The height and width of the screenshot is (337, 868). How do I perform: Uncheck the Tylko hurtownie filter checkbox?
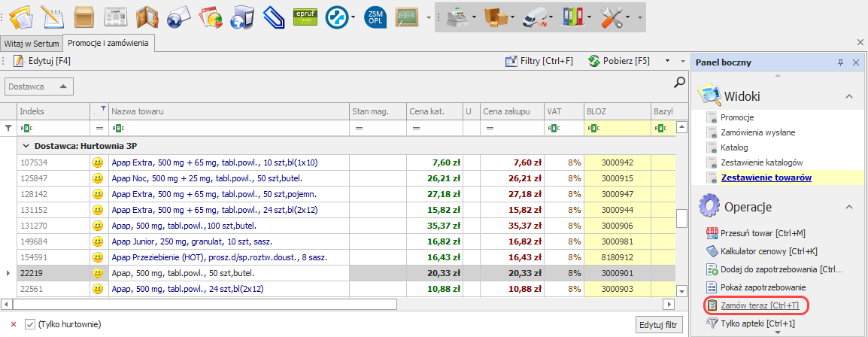pyautogui.click(x=30, y=324)
